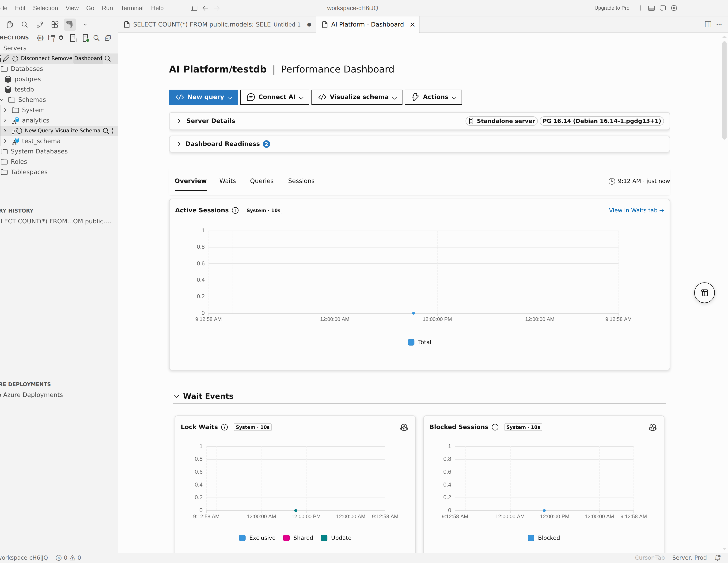The height and width of the screenshot is (563, 728).
Task: Split the editor right
Action: (x=708, y=24)
